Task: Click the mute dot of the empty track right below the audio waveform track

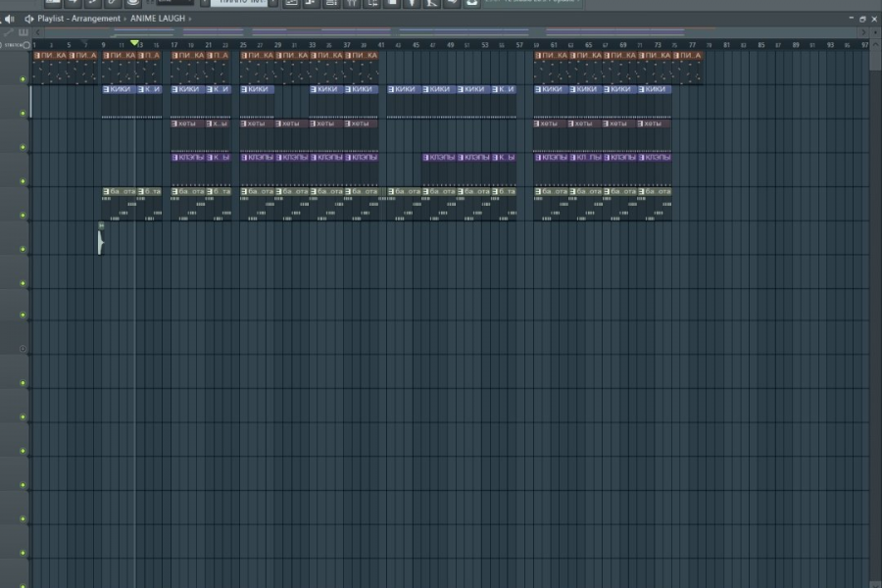Action: pos(24,283)
